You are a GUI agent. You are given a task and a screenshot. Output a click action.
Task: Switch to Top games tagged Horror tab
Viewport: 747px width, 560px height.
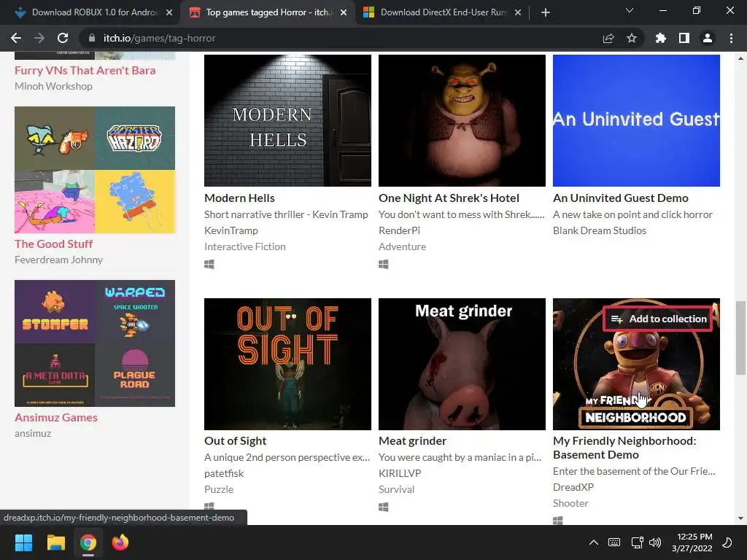click(x=268, y=12)
